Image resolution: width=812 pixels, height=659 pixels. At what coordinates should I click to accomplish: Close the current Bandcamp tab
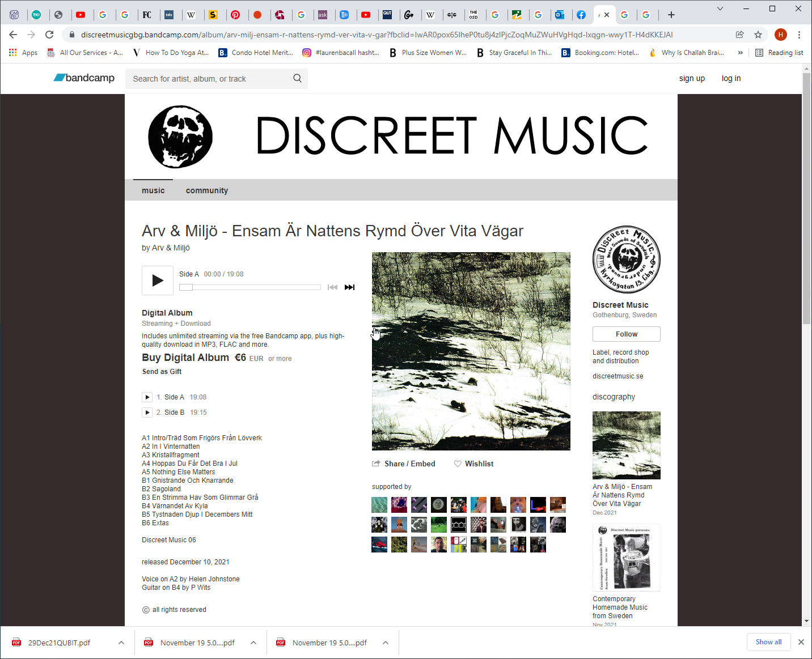click(x=607, y=15)
